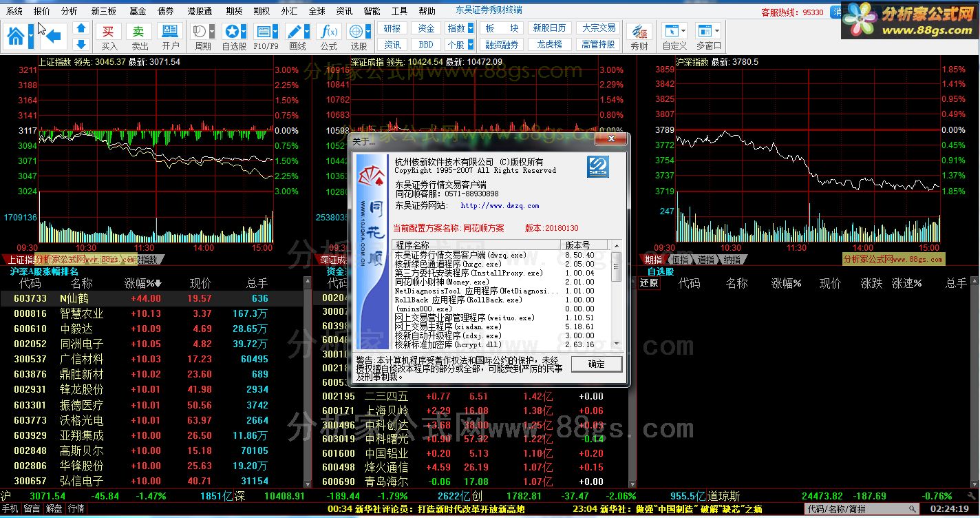Open the dwzq.com website link

click(500, 205)
